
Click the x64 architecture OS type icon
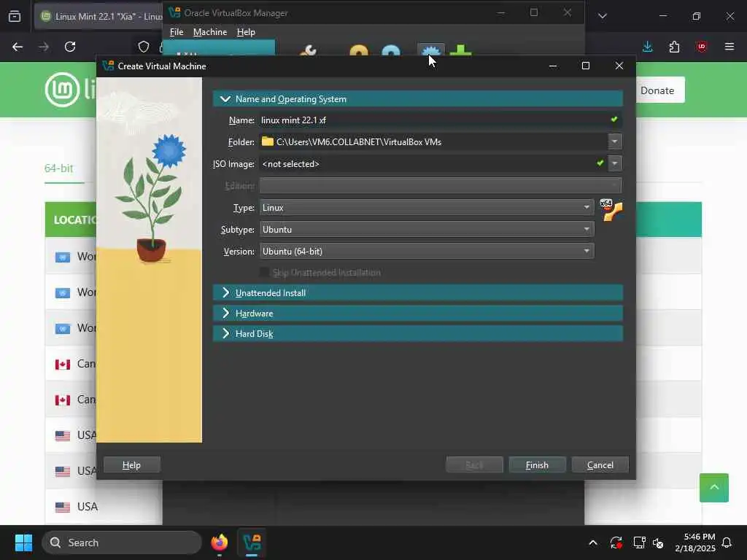[x=611, y=210]
